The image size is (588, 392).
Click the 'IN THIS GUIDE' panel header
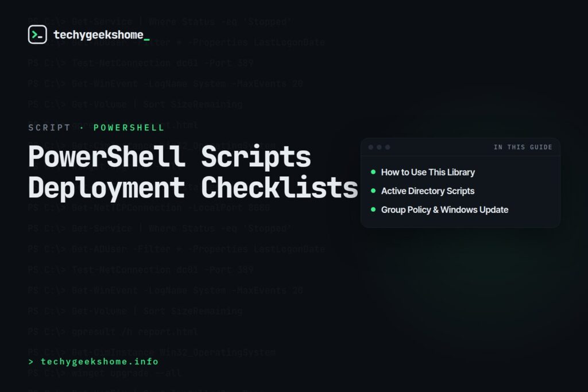coord(523,147)
